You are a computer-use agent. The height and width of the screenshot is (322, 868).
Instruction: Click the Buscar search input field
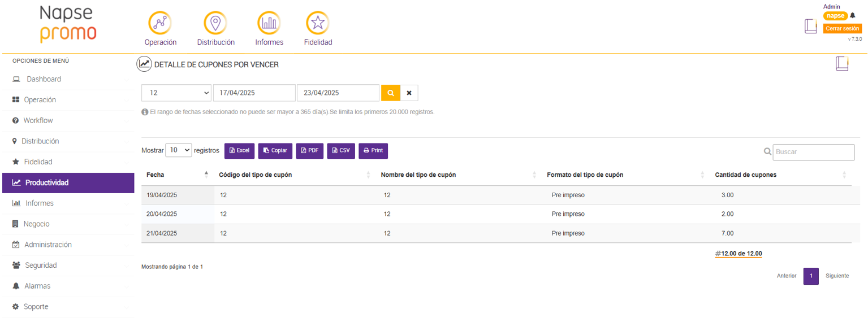click(x=813, y=152)
